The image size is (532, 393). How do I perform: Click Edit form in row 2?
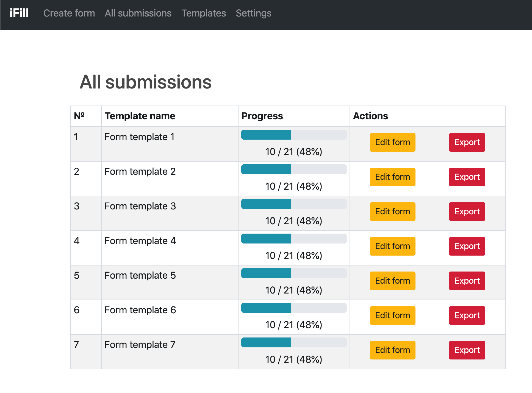(x=392, y=177)
